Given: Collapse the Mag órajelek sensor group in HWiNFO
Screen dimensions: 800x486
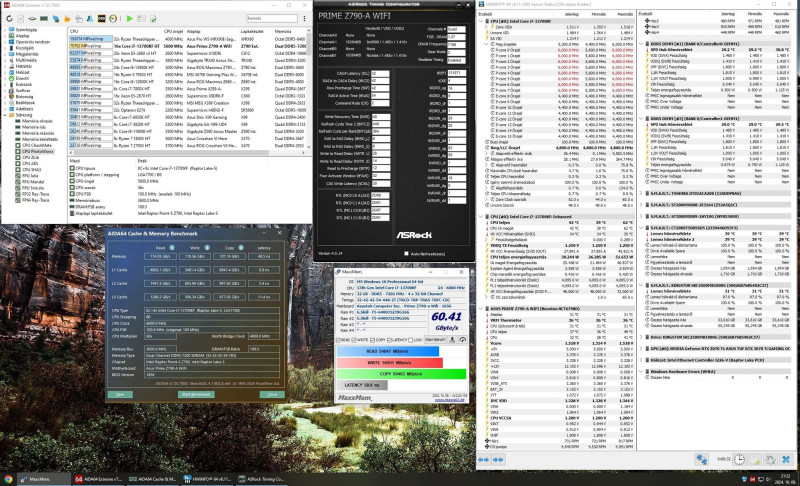Looking at the screenshot, I should point(486,44).
